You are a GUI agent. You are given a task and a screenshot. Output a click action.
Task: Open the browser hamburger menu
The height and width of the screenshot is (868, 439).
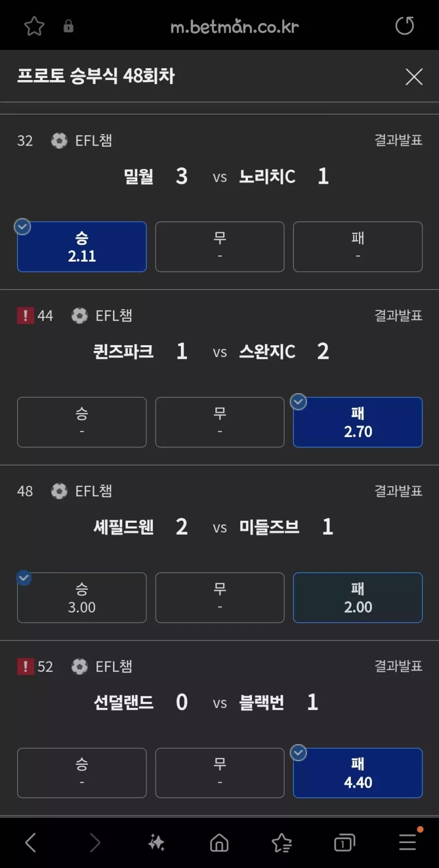408,842
